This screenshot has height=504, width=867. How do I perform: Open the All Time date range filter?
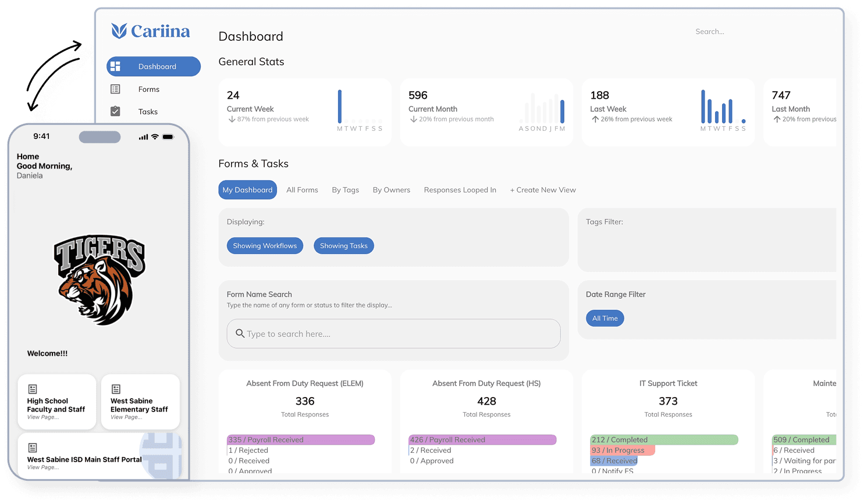click(x=605, y=318)
